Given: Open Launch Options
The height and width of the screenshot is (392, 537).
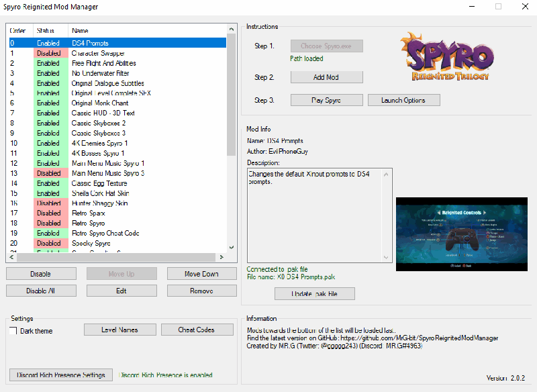Looking at the screenshot, I should pyautogui.click(x=403, y=99).
